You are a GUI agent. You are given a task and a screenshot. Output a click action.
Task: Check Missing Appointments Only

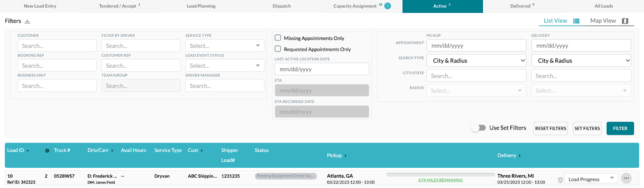[x=278, y=38]
